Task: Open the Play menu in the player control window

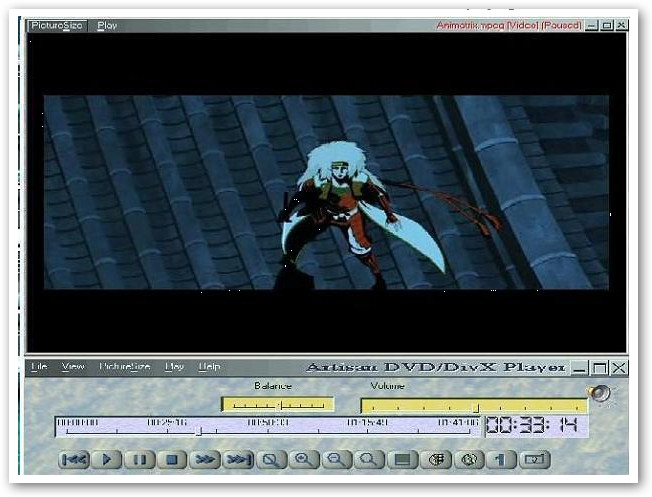Action: pos(174,367)
